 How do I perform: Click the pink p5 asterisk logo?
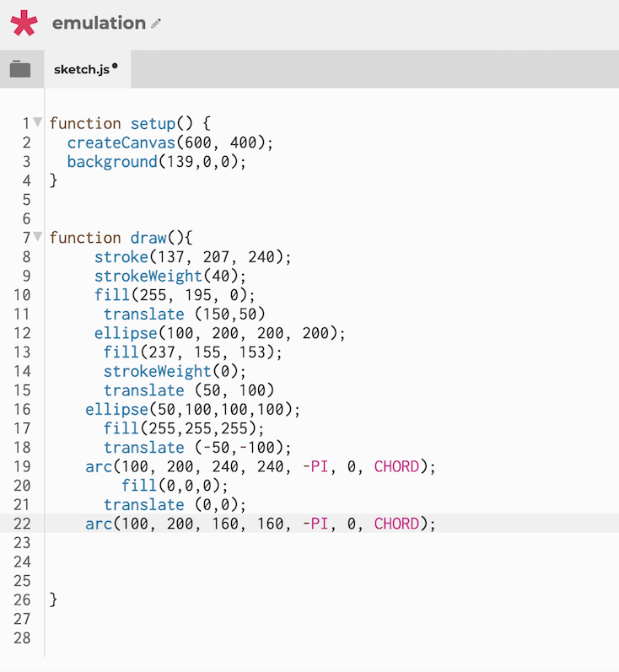pyautogui.click(x=24, y=24)
